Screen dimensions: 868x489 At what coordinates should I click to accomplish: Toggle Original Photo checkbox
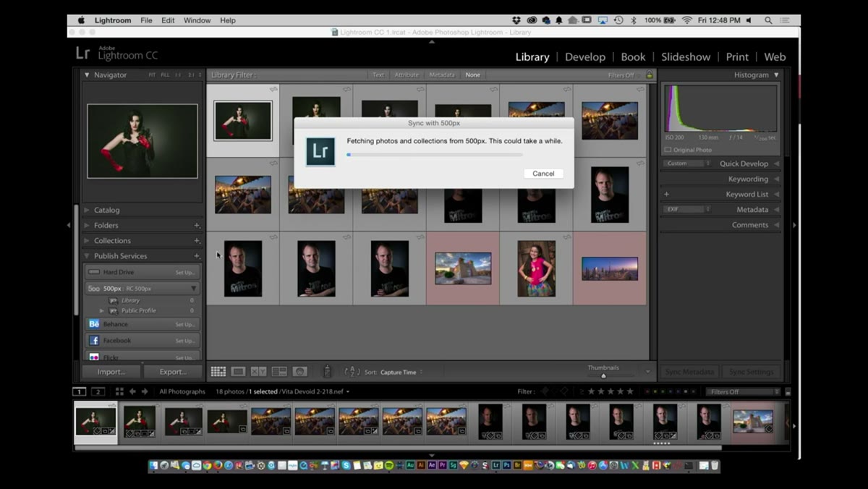pos(668,150)
